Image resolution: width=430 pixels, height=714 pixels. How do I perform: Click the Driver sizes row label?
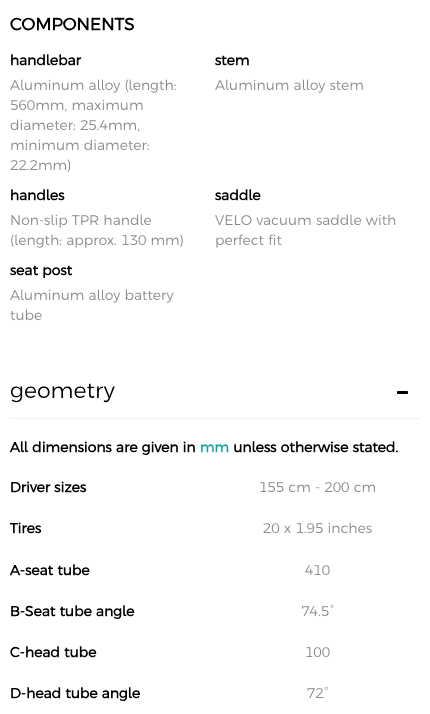(x=48, y=487)
